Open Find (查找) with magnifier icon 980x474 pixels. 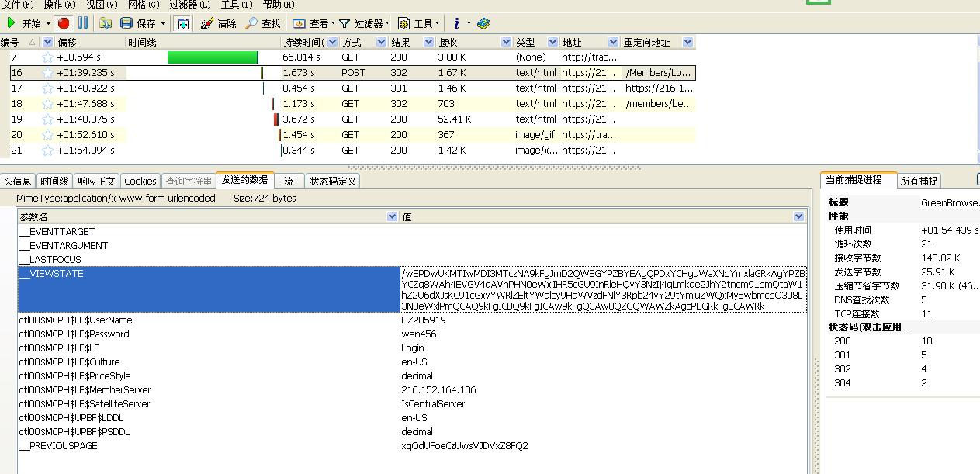(x=251, y=23)
